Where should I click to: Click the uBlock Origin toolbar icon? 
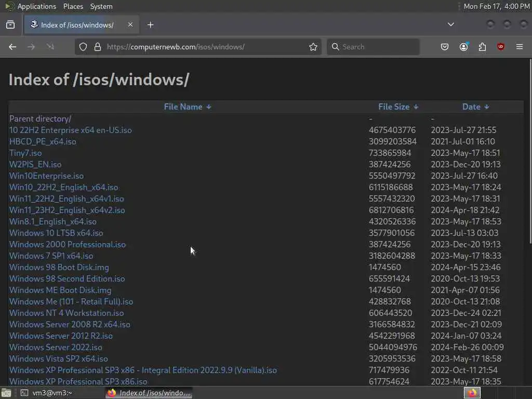pyautogui.click(x=501, y=47)
